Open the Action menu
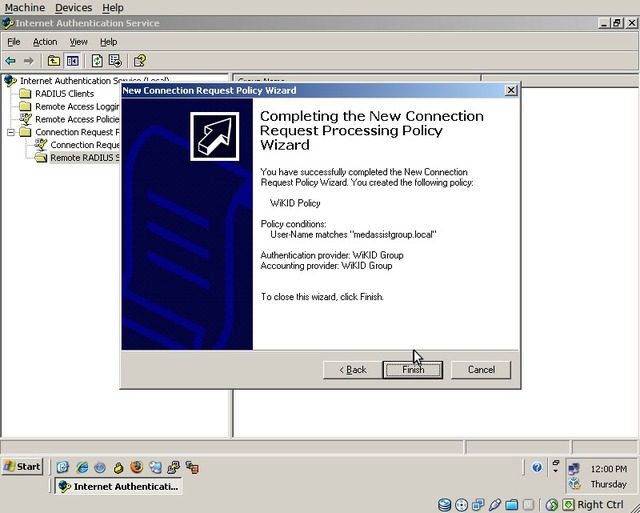This screenshot has width=640, height=513. pyautogui.click(x=45, y=42)
